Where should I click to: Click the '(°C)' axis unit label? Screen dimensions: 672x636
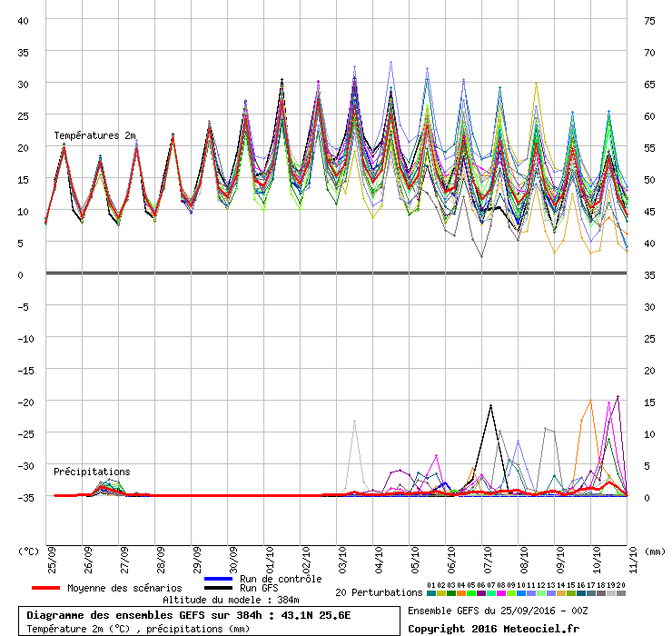[28, 552]
